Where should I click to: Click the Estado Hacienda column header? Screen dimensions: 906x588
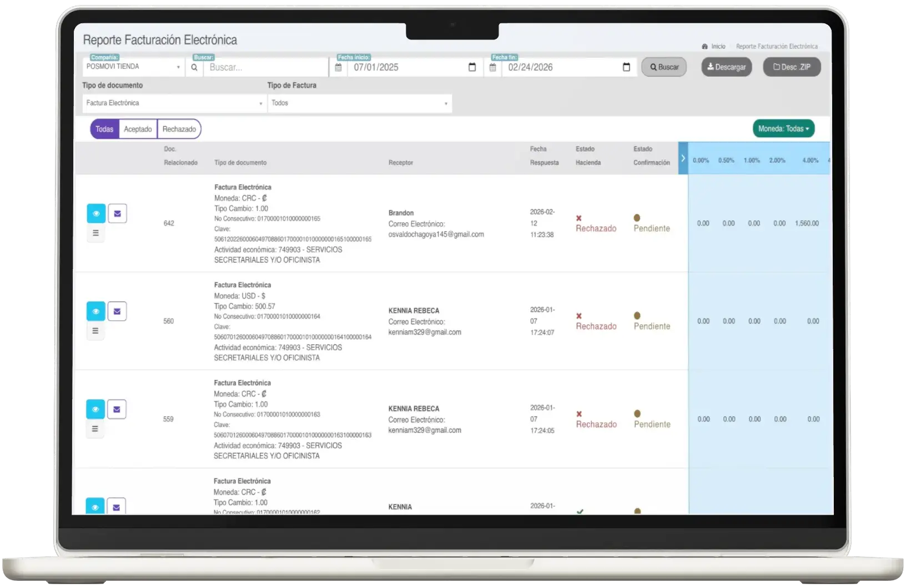point(588,156)
